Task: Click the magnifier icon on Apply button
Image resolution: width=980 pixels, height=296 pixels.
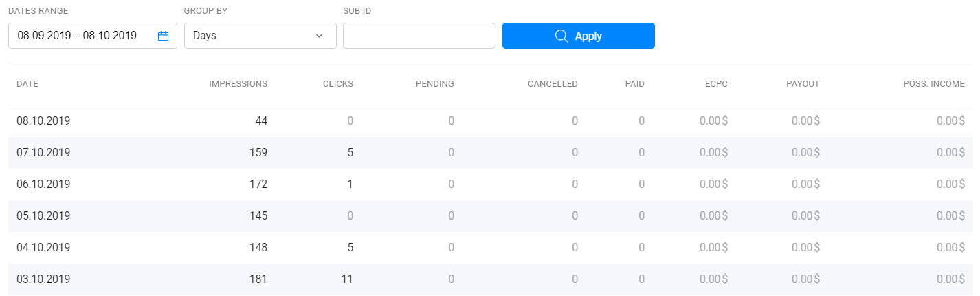Action: pyautogui.click(x=561, y=36)
